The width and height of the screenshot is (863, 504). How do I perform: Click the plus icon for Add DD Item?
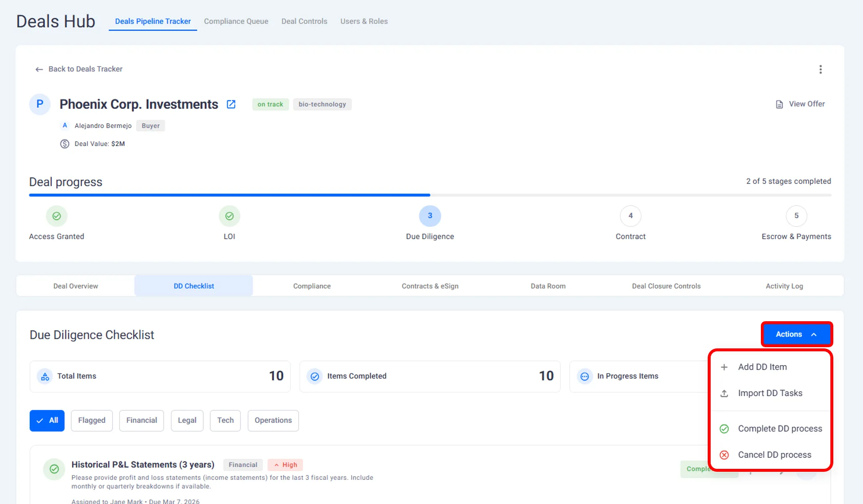point(724,367)
